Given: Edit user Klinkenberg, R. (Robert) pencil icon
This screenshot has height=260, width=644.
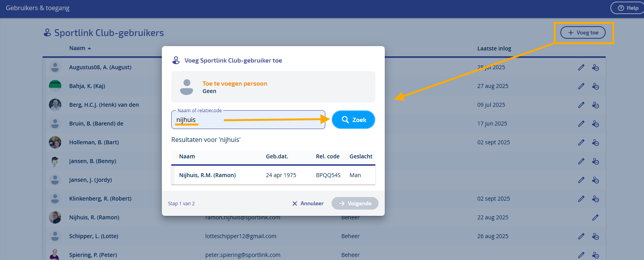Looking at the screenshot, I should point(581,199).
